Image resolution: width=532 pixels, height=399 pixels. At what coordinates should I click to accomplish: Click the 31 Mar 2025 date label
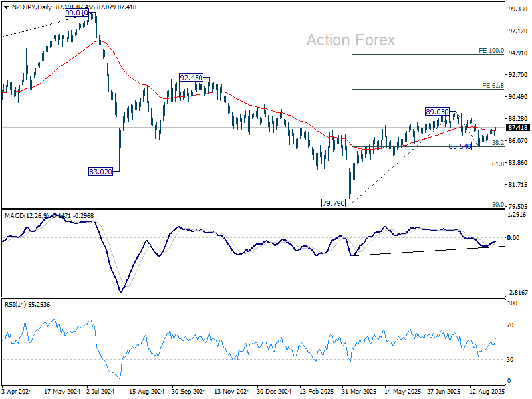coord(359,391)
